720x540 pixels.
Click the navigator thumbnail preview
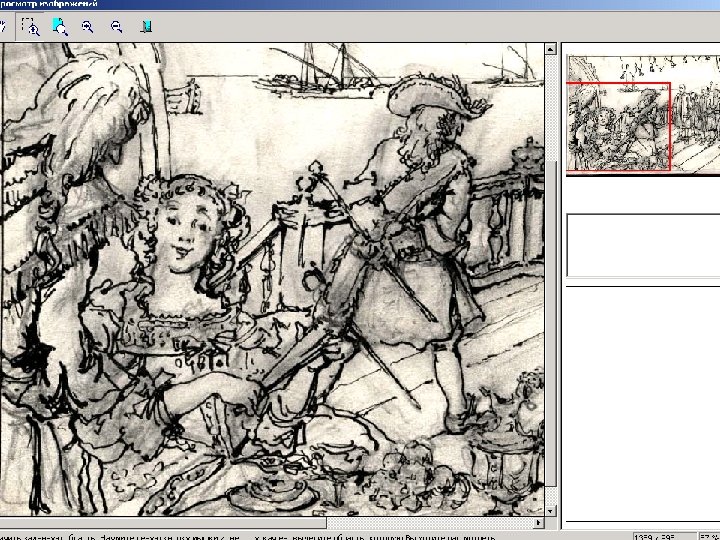(x=643, y=115)
